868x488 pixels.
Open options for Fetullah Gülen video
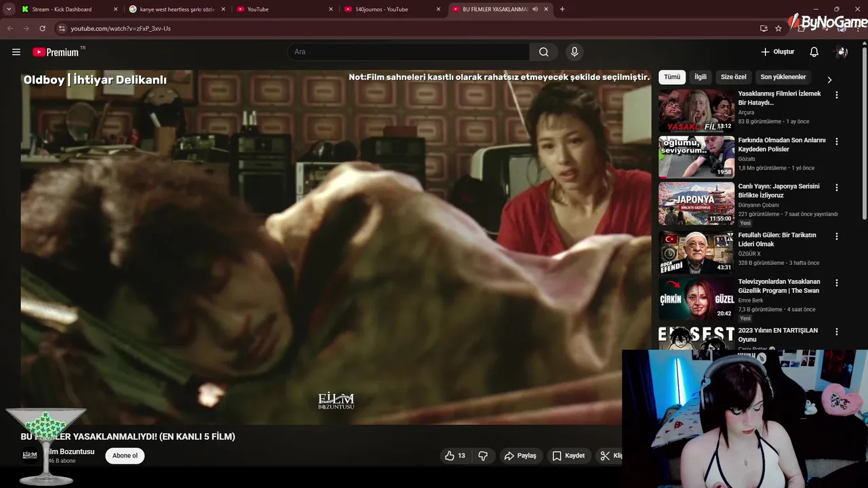(836, 237)
